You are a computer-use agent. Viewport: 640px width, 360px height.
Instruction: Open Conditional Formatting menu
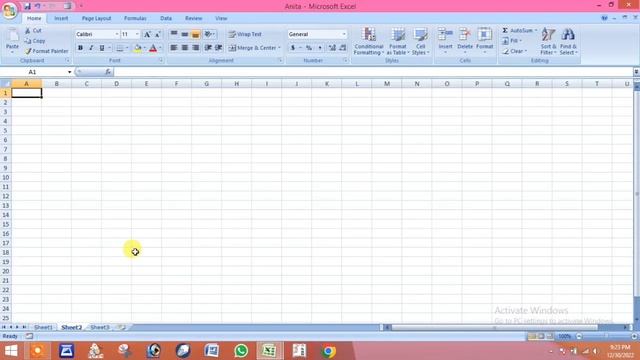click(369, 41)
